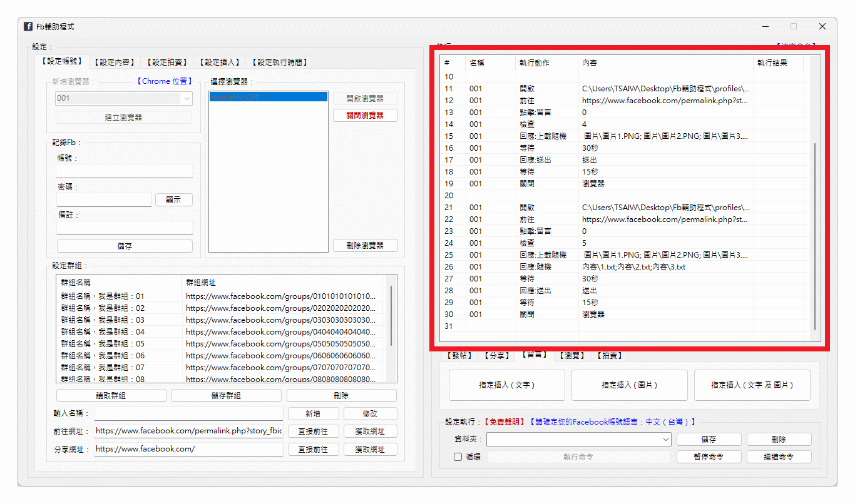
Task: Open the 【拍賣】 command tab
Action: [609, 355]
